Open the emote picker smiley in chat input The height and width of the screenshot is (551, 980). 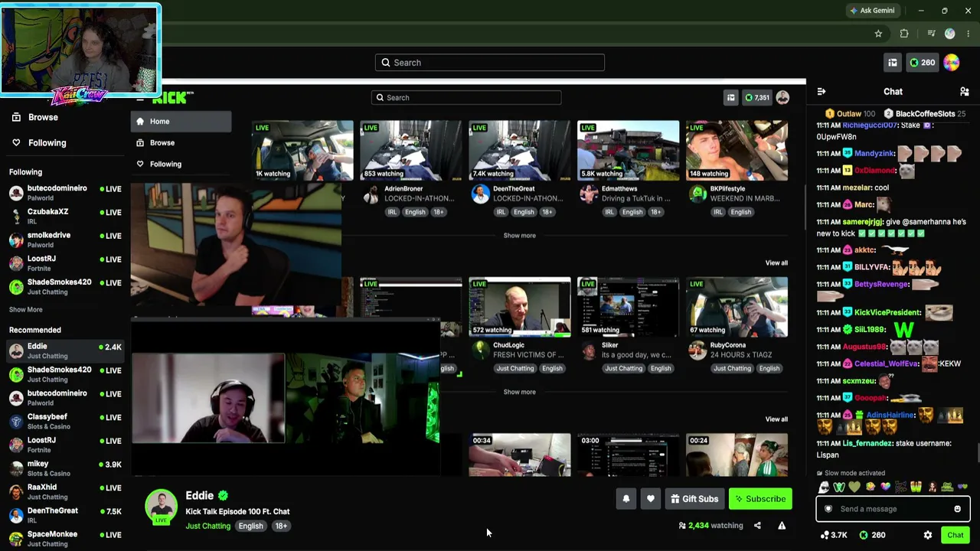pos(957,509)
